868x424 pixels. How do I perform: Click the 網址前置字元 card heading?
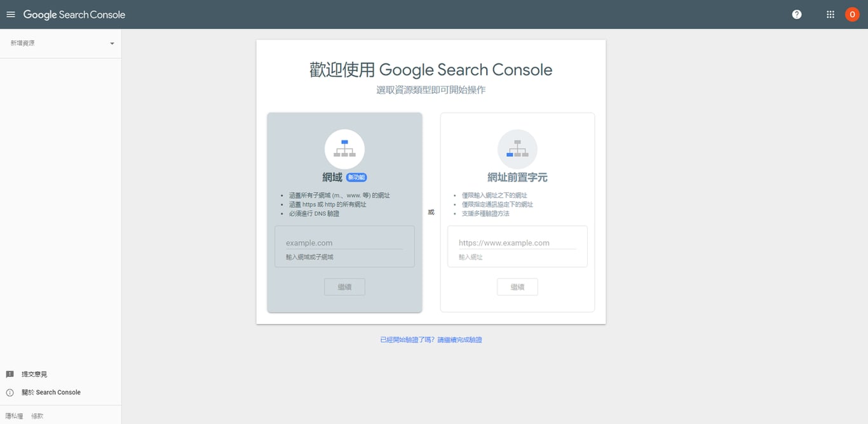pyautogui.click(x=517, y=178)
